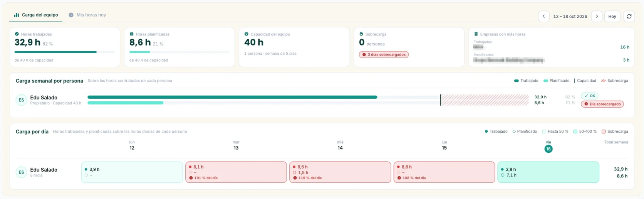The width and height of the screenshot is (644, 199).
Task: Select the mar 13 column header
Action: (236, 145)
